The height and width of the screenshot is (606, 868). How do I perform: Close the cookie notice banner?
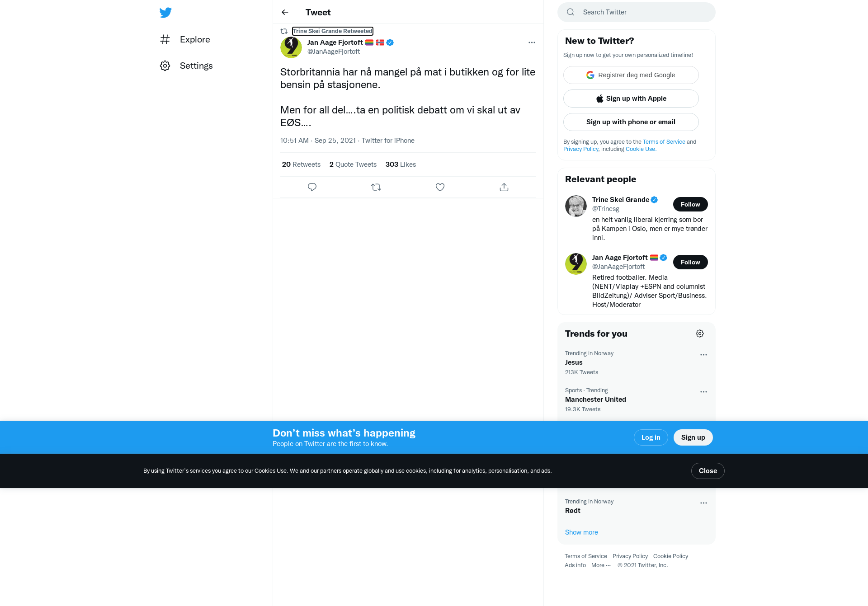(x=708, y=471)
